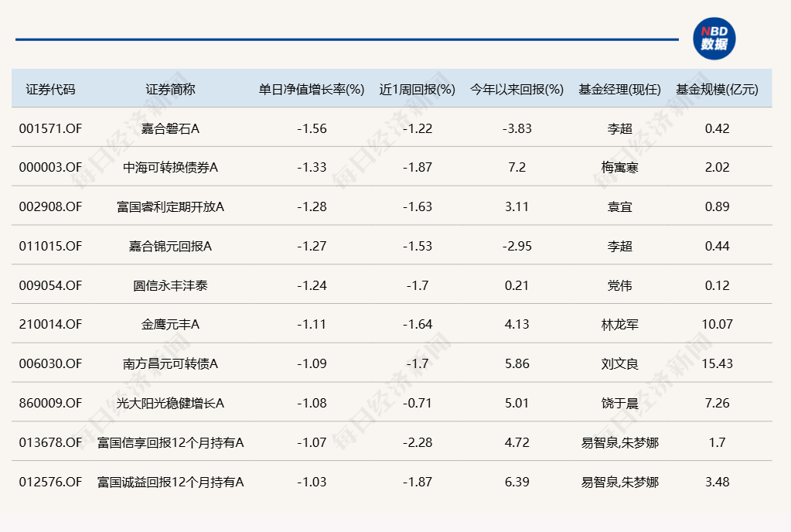Click year-to-date return 6.39
The width and height of the screenshot is (791, 532).
coord(517,482)
